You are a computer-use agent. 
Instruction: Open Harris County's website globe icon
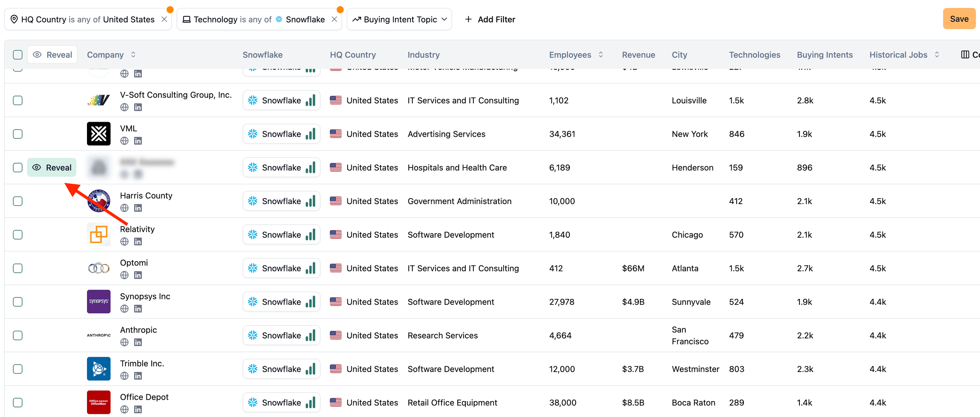(124, 208)
